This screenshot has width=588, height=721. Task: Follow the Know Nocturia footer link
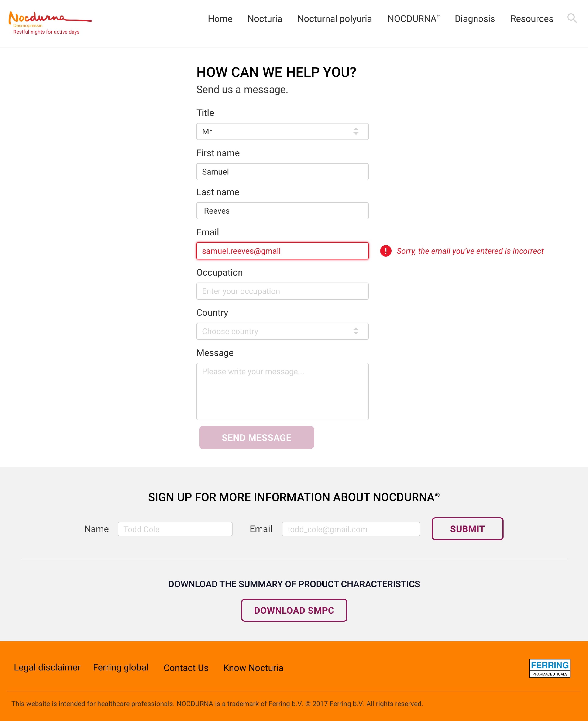pos(253,668)
